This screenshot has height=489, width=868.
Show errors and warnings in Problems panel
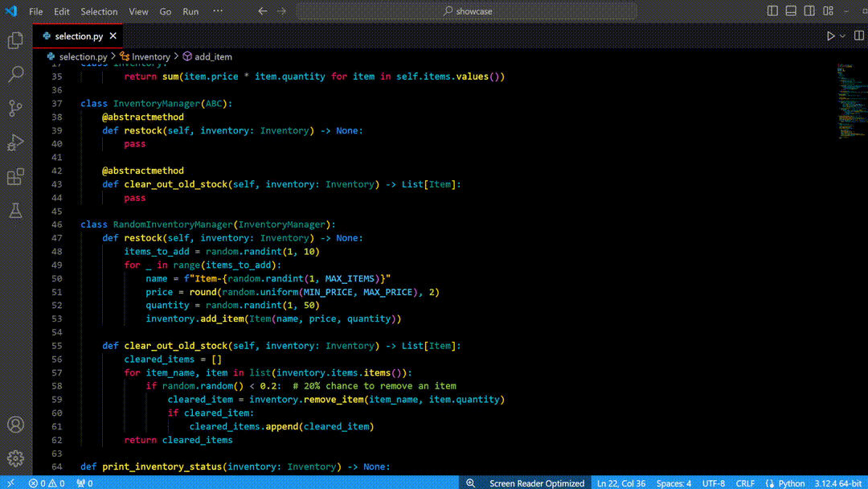pyautogui.click(x=47, y=483)
